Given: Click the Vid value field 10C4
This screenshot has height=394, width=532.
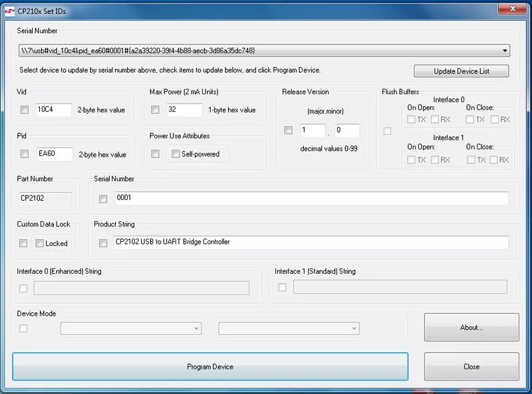Looking at the screenshot, I should 54,110.
